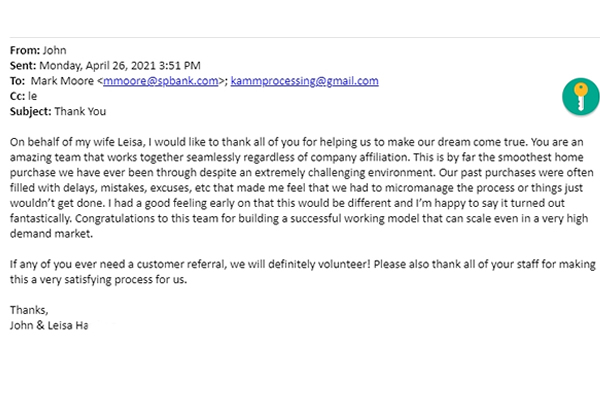Screen dimensions: 600x400
Task: Click the "Cc:" header label
Action: point(19,97)
